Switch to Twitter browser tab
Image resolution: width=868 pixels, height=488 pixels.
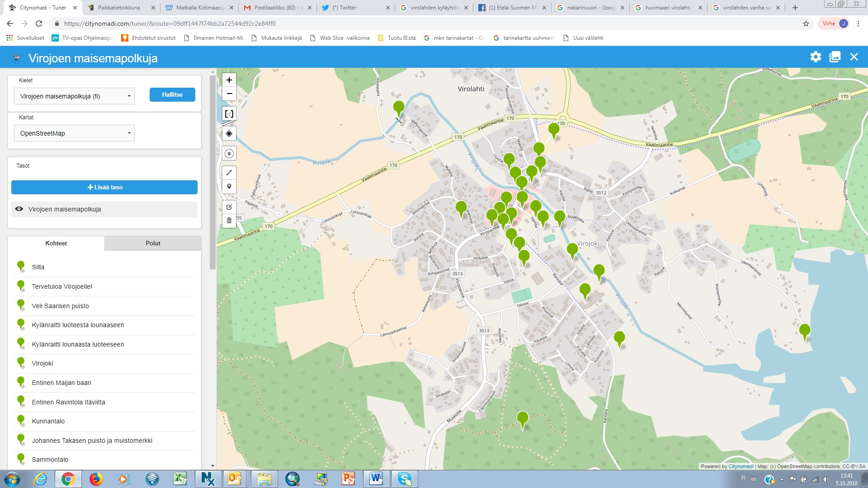pyautogui.click(x=355, y=8)
